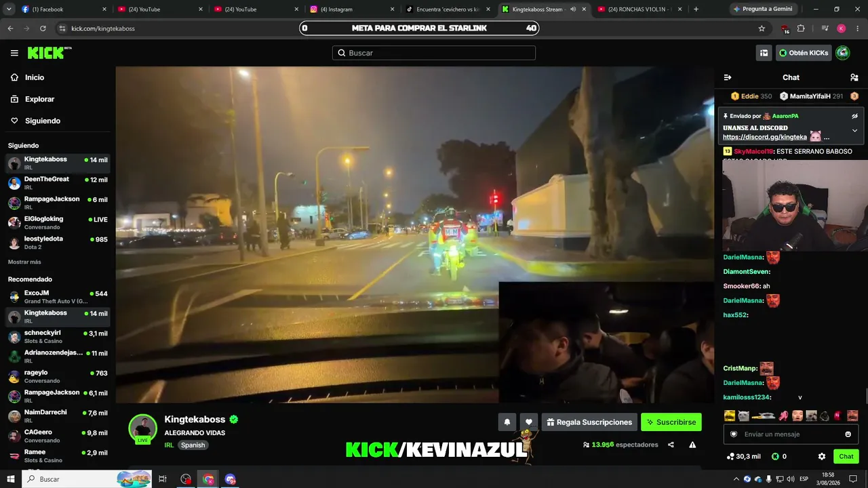This screenshot has height=488, width=868.
Task: Switch to the Instagram browser tab
Action: 352,9
